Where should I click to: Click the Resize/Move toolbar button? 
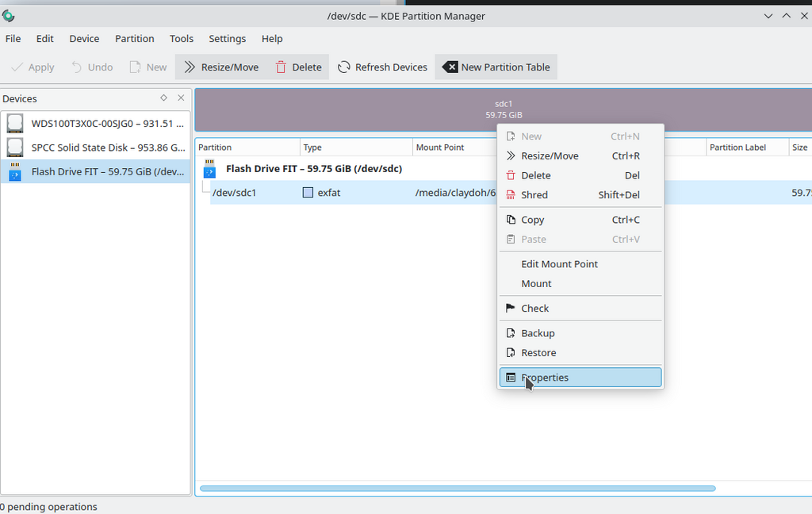tap(221, 67)
